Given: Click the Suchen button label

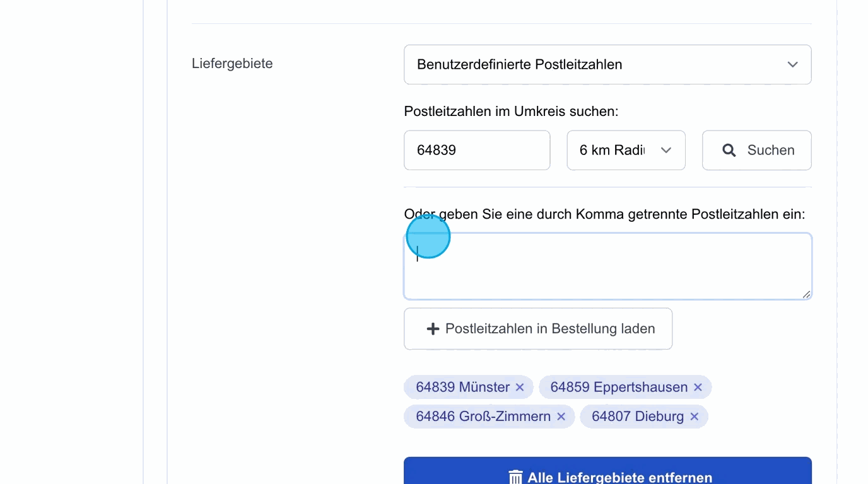Looking at the screenshot, I should click(x=771, y=150).
